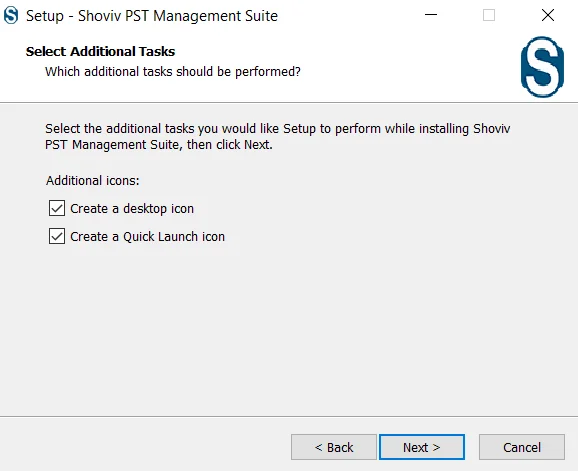Screen dimensions: 578x471
Task: Uncheck Create a desktop icon checkbox
Action: coord(57,208)
